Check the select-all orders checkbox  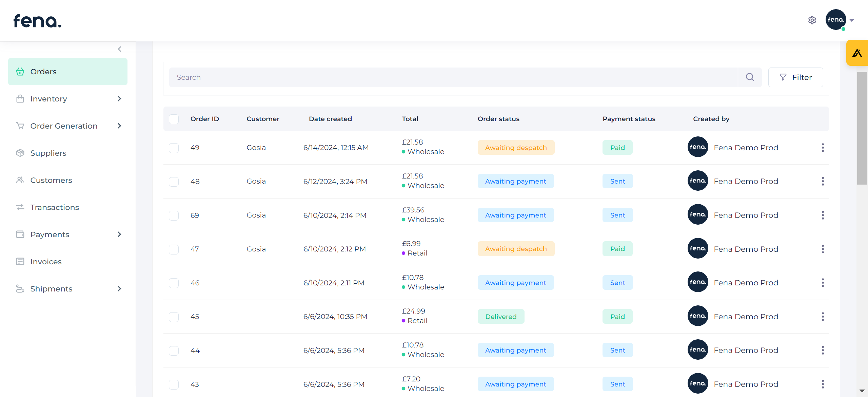click(174, 119)
